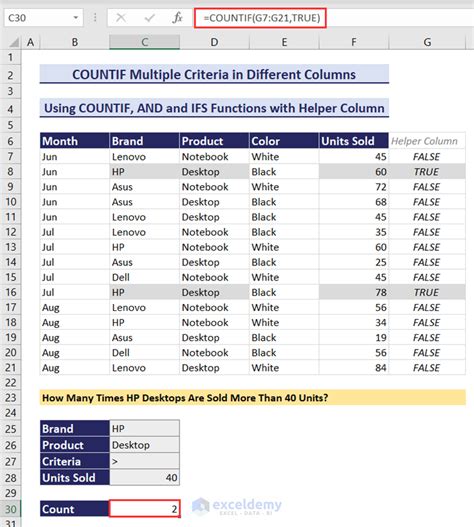
Task: Select row 6 header
Action: pyautogui.click(x=10, y=141)
